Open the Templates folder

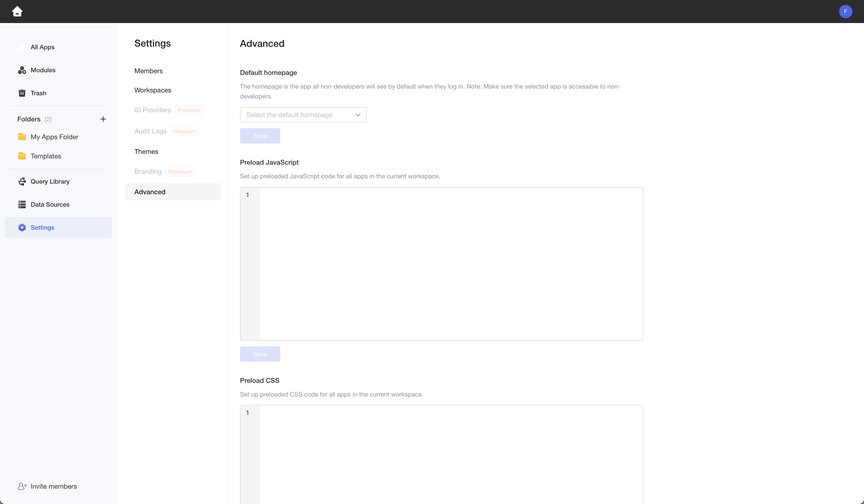(x=46, y=156)
